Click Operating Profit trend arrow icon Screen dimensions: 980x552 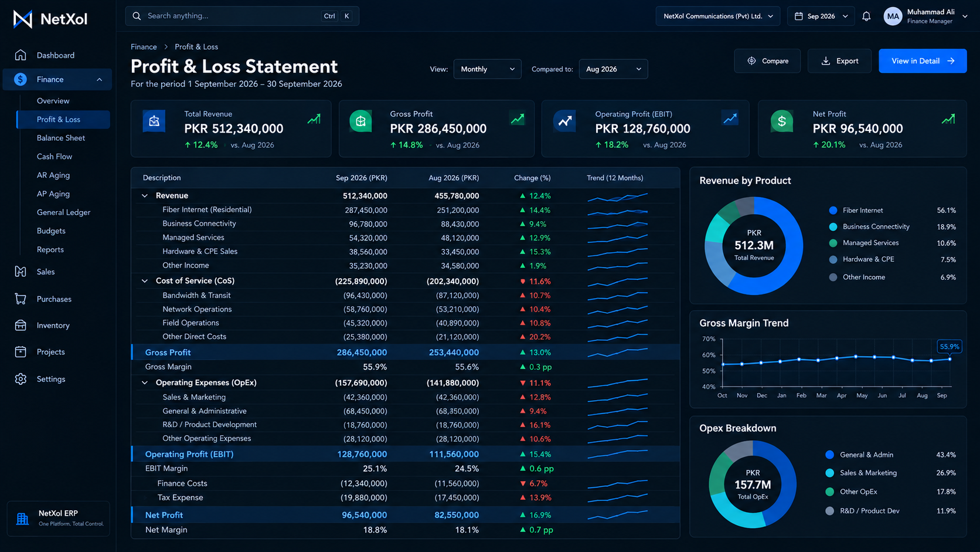(730, 119)
